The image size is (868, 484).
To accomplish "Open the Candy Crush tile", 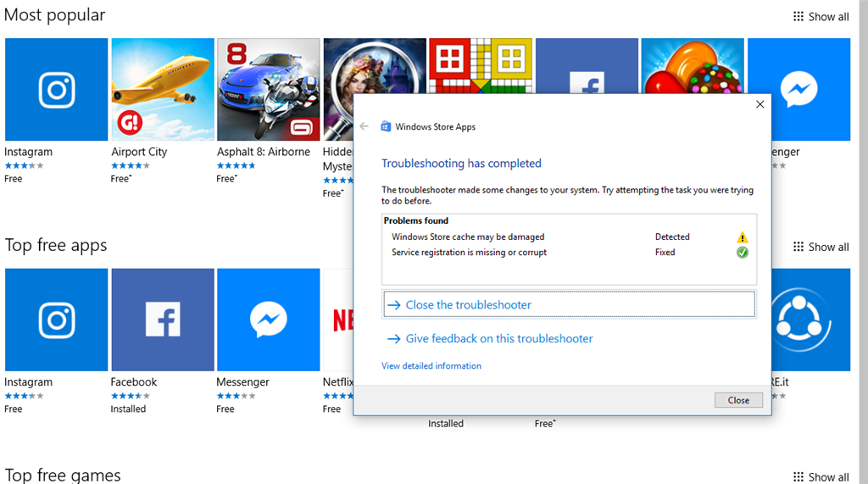I will coord(693,64).
